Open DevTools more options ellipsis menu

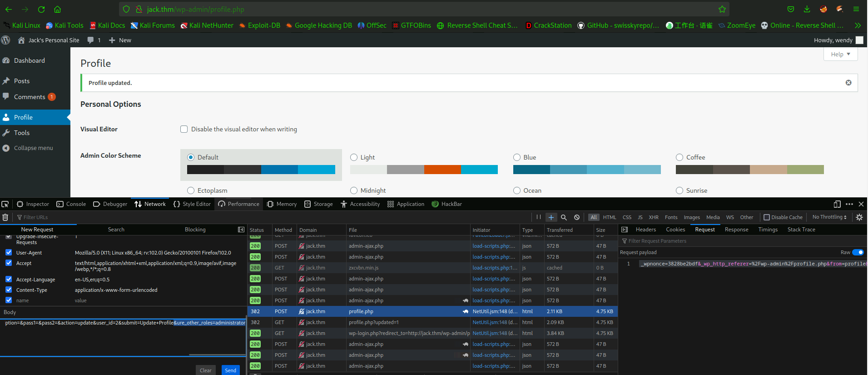coord(849,204)
